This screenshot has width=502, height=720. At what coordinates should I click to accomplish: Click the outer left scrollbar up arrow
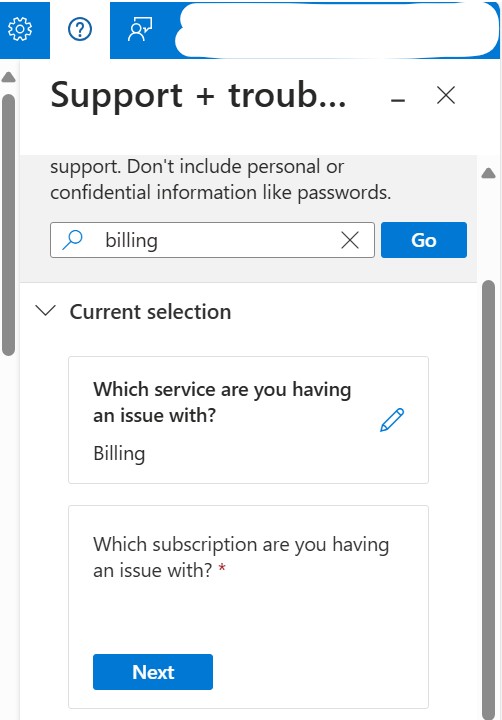[x=8, y=78]
